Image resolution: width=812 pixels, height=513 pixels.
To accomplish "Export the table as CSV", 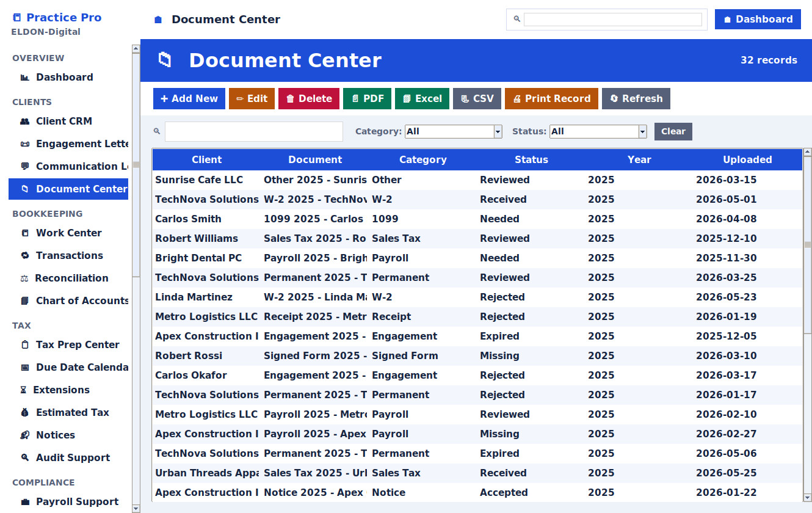I will pyautogui.click(x=477, y=99).
